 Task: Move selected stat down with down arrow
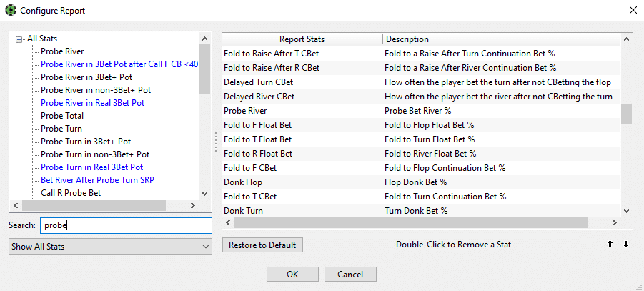click(625, 244)
